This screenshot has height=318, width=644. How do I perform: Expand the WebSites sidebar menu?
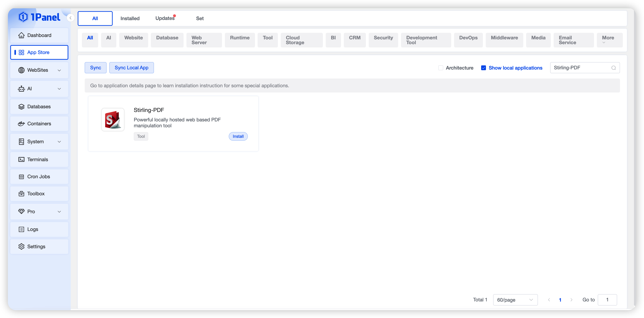tap(59, 70)
